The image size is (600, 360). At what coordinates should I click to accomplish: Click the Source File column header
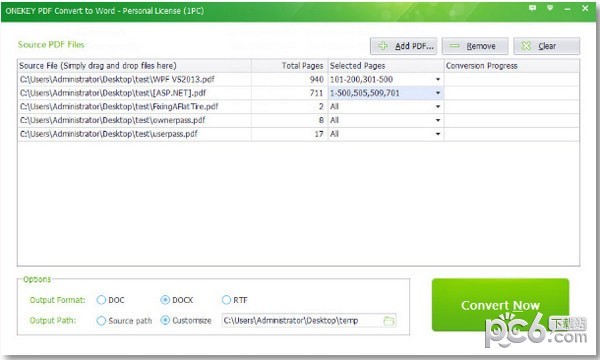click(134, 66)
